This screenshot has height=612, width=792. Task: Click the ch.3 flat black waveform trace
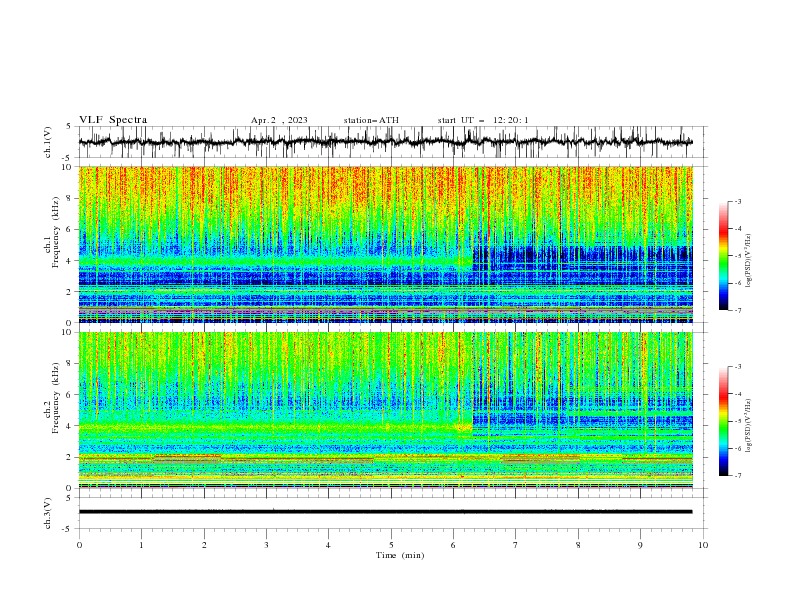[x=385, y=512]
